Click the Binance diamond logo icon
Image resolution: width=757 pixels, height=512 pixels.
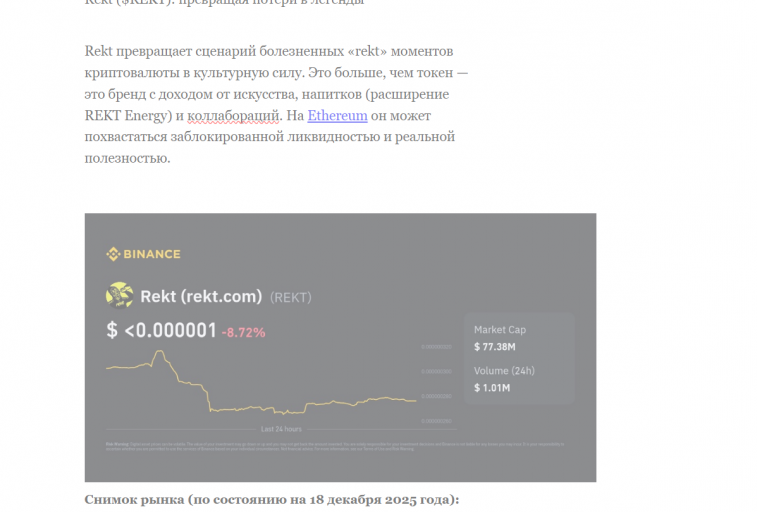pyautogui.click(x=113, y=254)
